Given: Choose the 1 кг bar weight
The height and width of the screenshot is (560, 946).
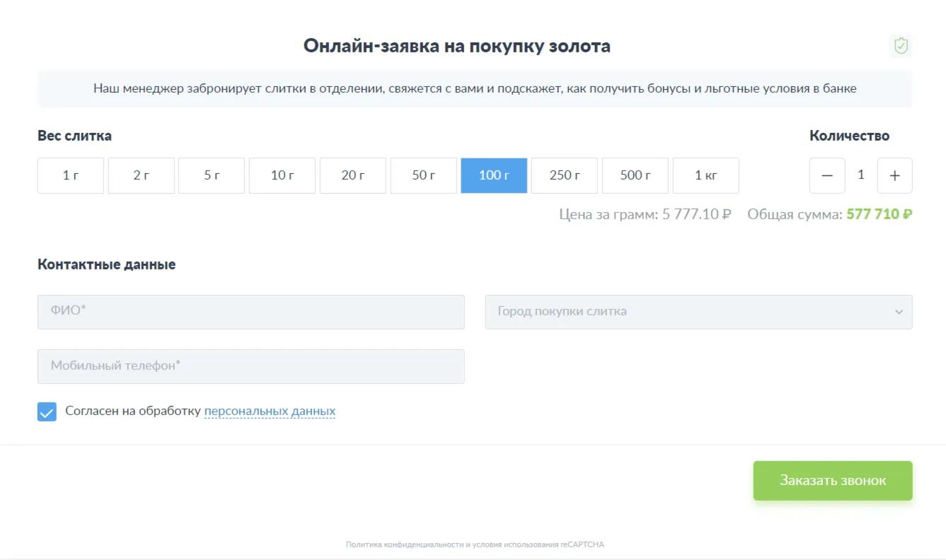Looking at the screenshot, I should [705, 175].
